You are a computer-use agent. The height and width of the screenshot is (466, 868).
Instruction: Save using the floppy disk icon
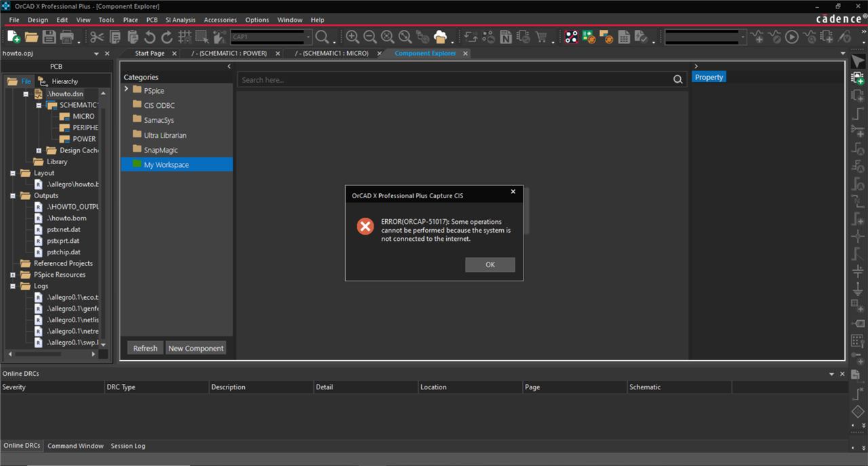point(49,37)
